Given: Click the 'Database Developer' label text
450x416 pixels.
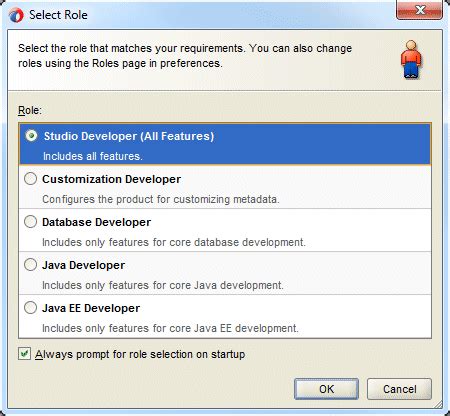Looking at the screenshot, I should (x=96, y=222).
